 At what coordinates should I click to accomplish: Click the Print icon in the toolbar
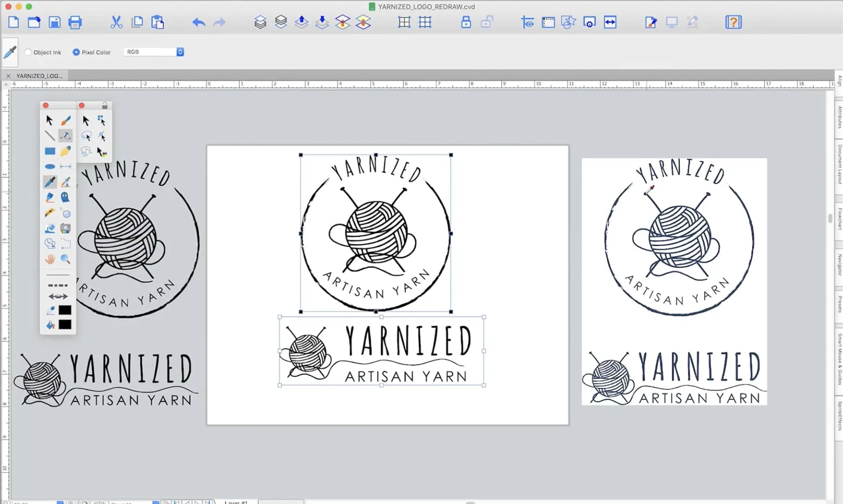pos(75,22)
